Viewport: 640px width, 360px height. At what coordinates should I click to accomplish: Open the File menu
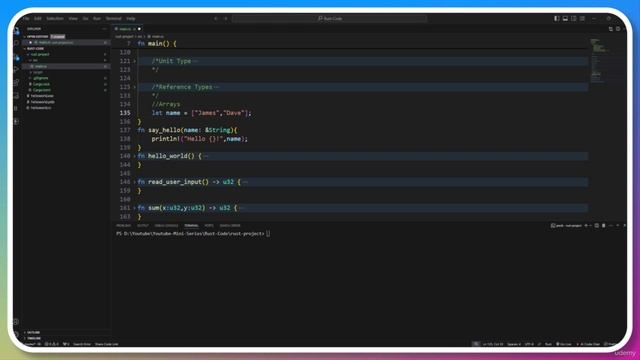click(27, 18)
